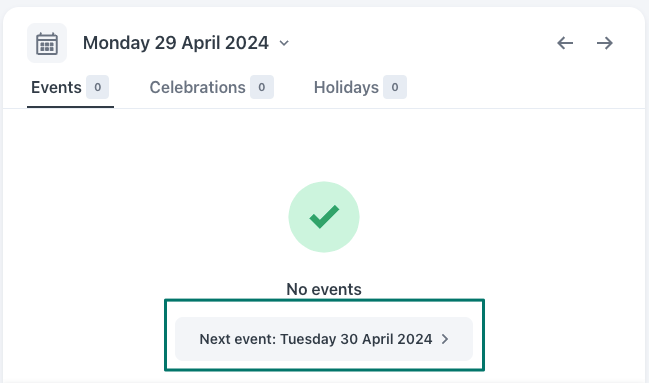Viewport: 649px width, 383px height.
Task: Jump to Next event: Tuesday 30 April 2024
Action: [324, 339]
